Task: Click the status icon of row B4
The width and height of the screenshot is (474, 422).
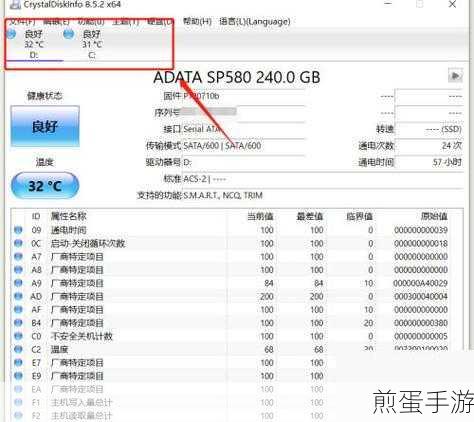Action: (x=18, y=323)
